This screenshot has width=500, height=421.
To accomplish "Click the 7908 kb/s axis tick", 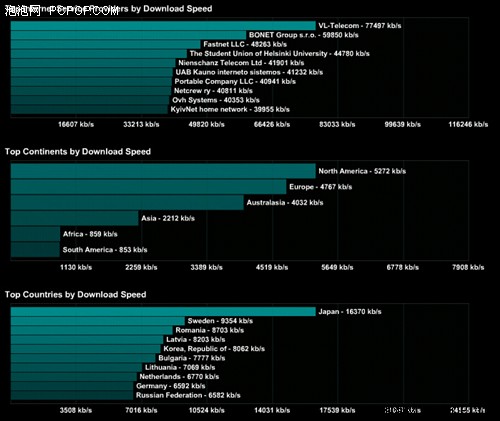I will (468, 267).
